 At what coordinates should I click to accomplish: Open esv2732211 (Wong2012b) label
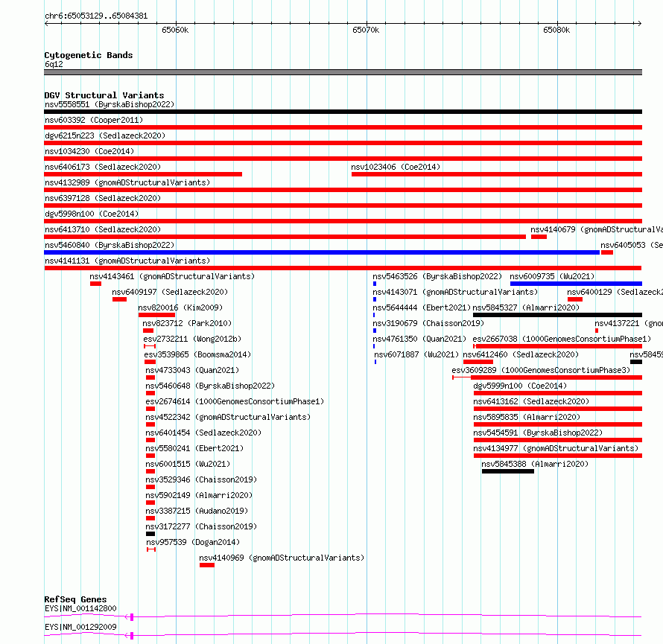click(x=192, y=339)
